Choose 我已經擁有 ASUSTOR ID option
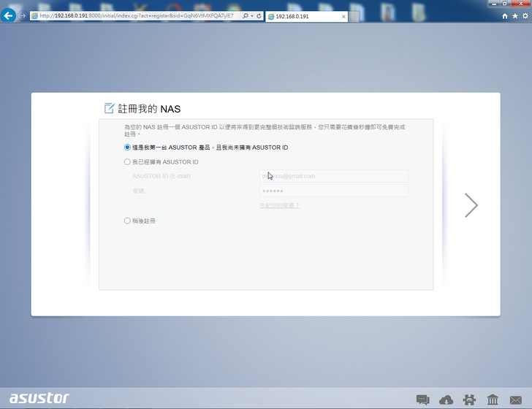Viewport: 532px width, 409px height. coord(128,162)
